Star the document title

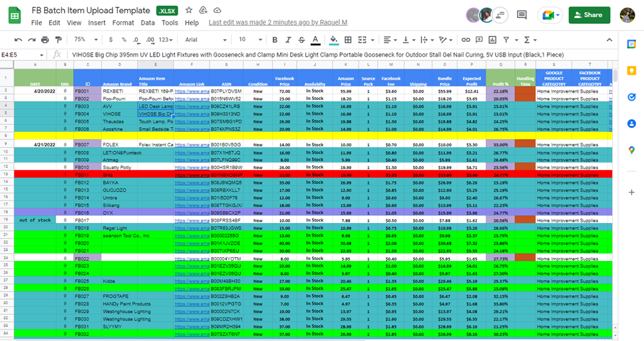[189, 10]
